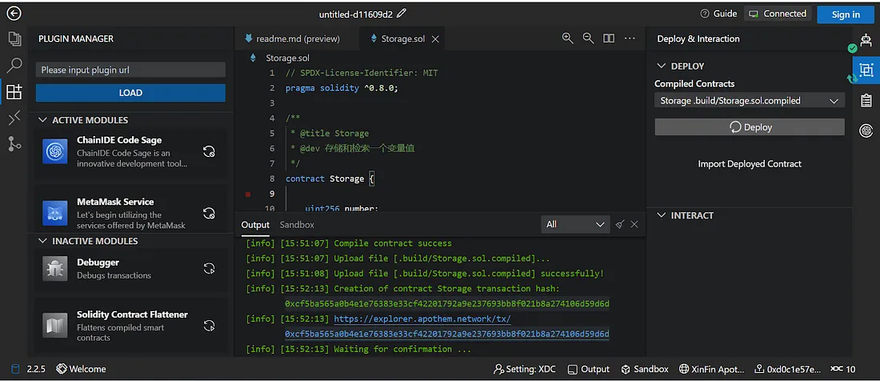This screenshot has width=880, height=381.
Task: Collapse the ACTIVE MODULES section
Action: pos(43,120)
